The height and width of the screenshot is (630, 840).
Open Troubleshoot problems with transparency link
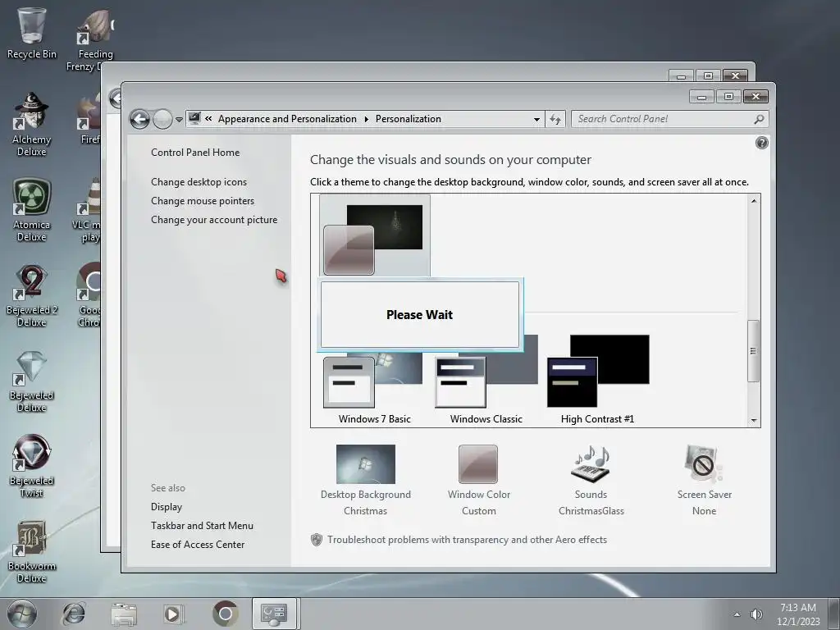(467, 540)
